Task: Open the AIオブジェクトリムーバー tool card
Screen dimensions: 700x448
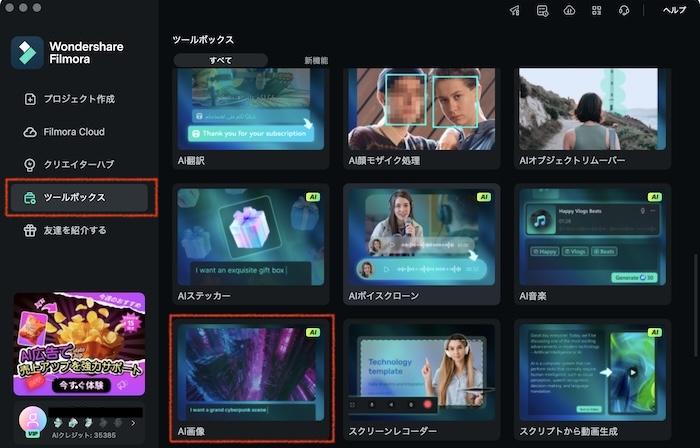Action: coord(592,118)
